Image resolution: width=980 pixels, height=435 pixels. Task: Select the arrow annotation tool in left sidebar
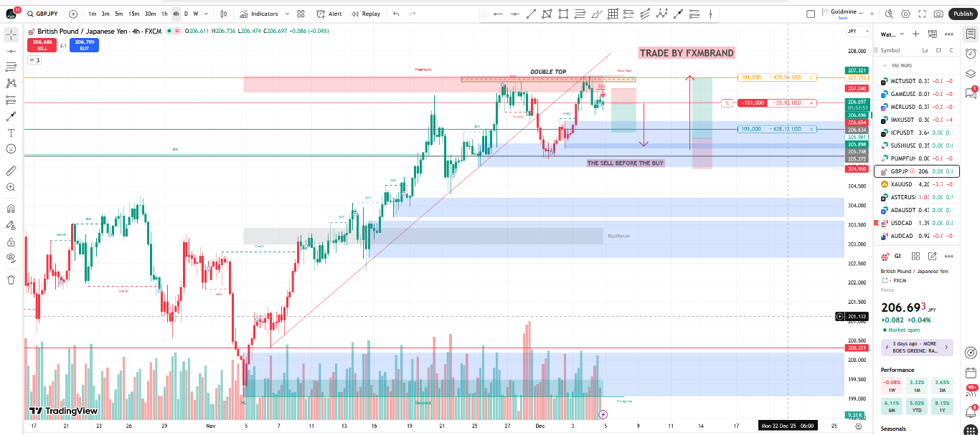pos(11,117)
